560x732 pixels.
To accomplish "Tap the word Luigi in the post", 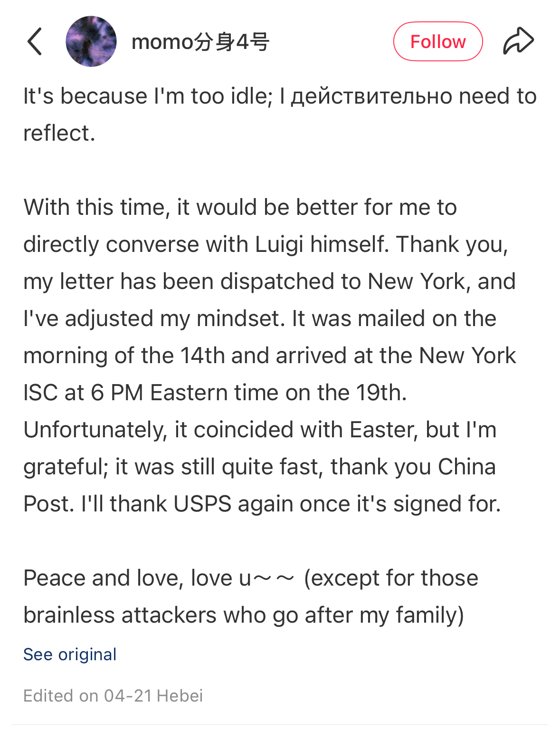I will (279, 245).
